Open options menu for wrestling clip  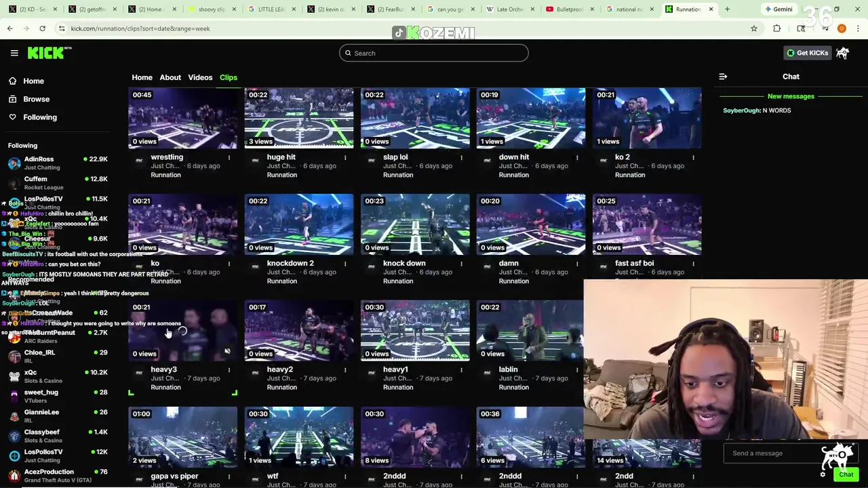click(x=229, y=157)
